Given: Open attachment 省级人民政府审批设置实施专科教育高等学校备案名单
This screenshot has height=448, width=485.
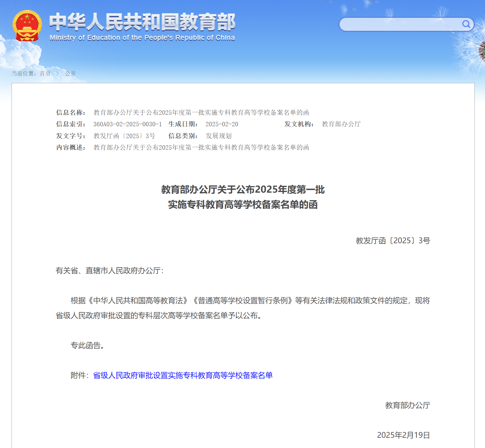Looking at the screenshot, I should (x=183, y=375).
